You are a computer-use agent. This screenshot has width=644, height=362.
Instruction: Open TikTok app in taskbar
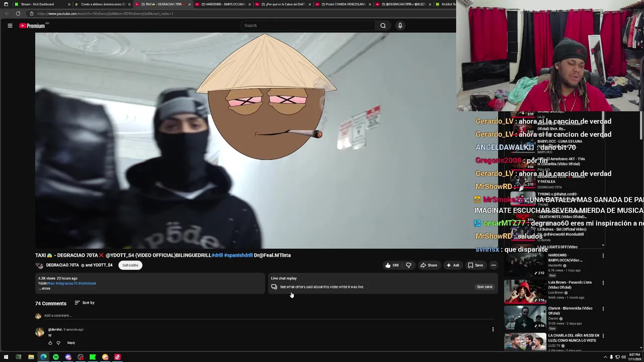117,357
